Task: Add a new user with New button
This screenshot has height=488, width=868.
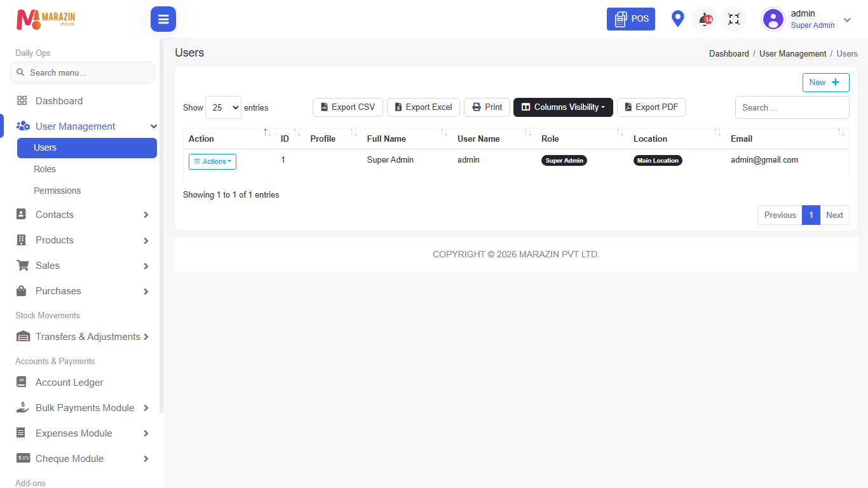Action: (825, 83)
